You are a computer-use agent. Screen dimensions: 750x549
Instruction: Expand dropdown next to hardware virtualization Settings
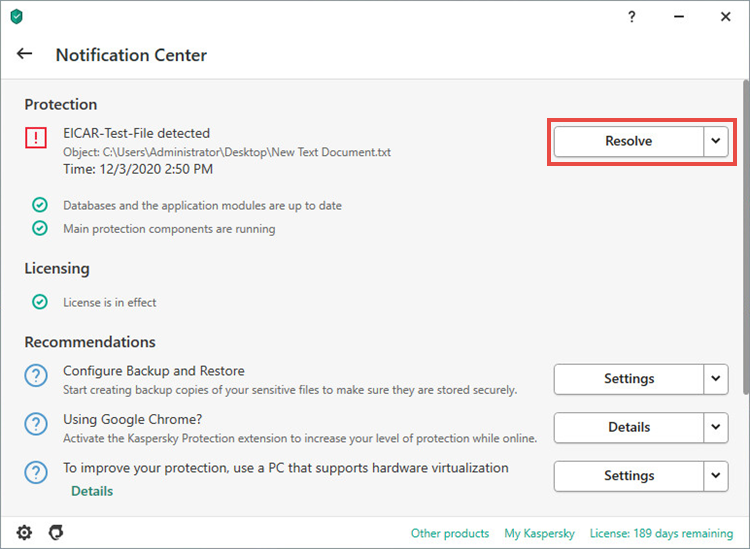point(716,476)
